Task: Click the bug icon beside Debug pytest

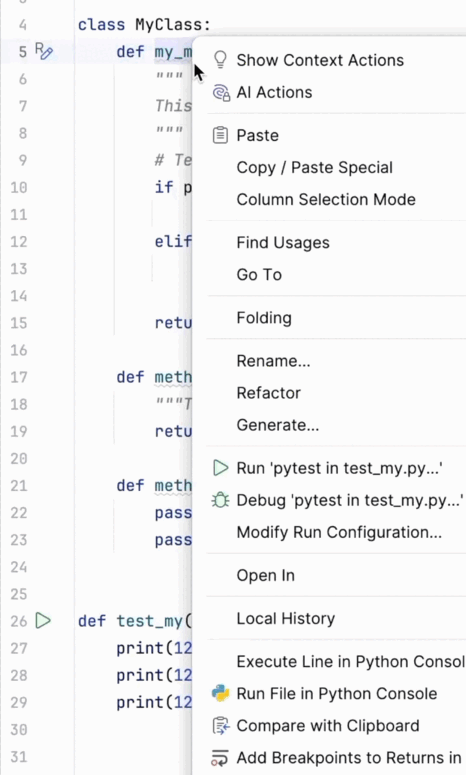Action: pos(220,500)
